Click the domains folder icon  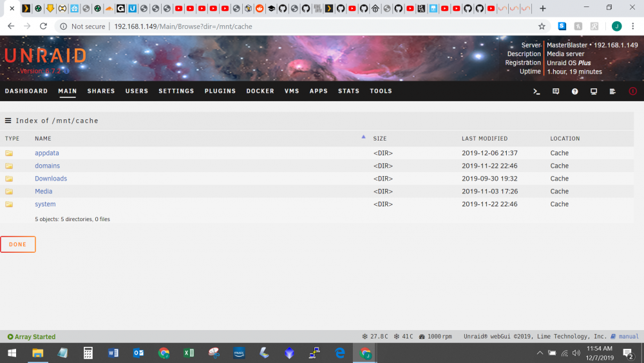click(x=9, y=166)
